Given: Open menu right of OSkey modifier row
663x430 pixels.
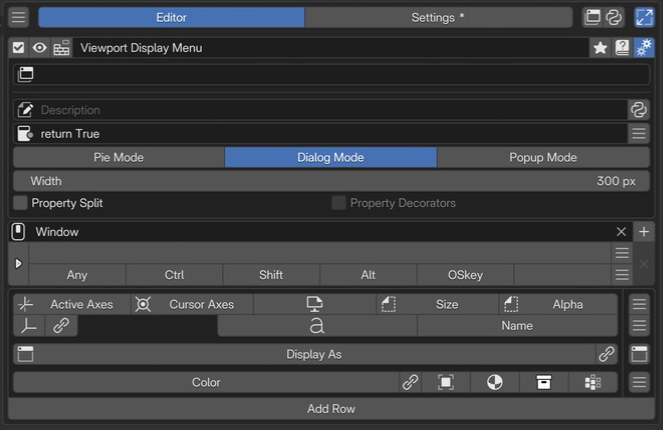Looking at the screenshot, I should click(622, 275).
